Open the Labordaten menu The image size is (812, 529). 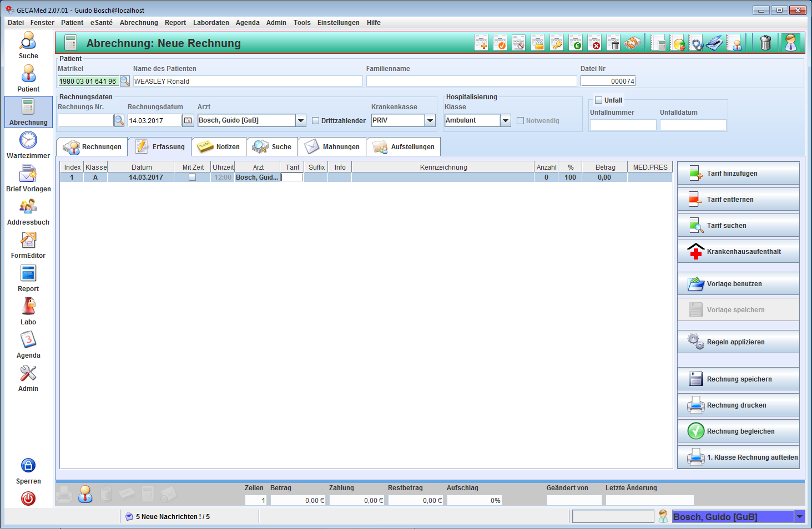tap(211, 23)
